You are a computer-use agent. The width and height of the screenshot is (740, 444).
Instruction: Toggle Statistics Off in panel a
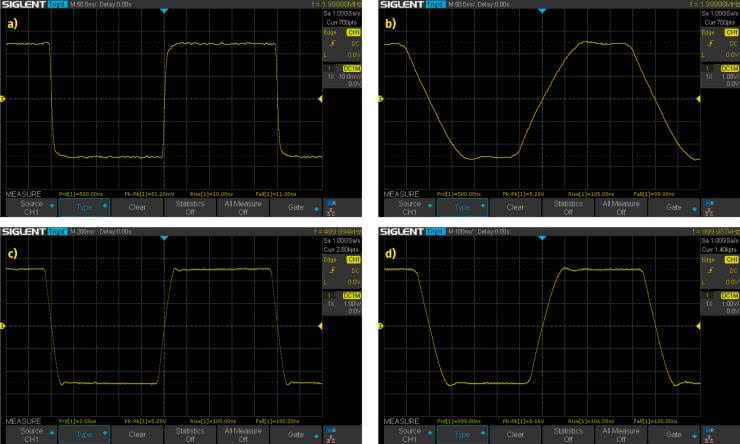[x=191, y=207]
